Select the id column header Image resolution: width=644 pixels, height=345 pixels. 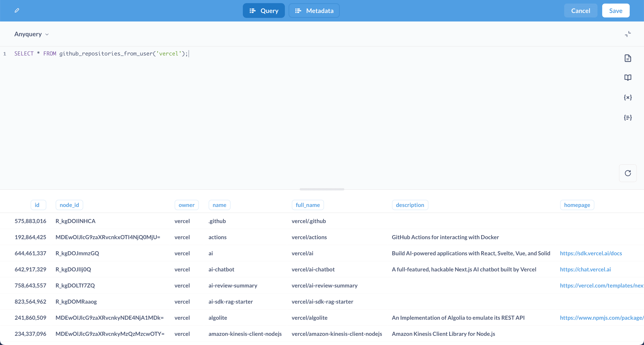tap(38, 205)
